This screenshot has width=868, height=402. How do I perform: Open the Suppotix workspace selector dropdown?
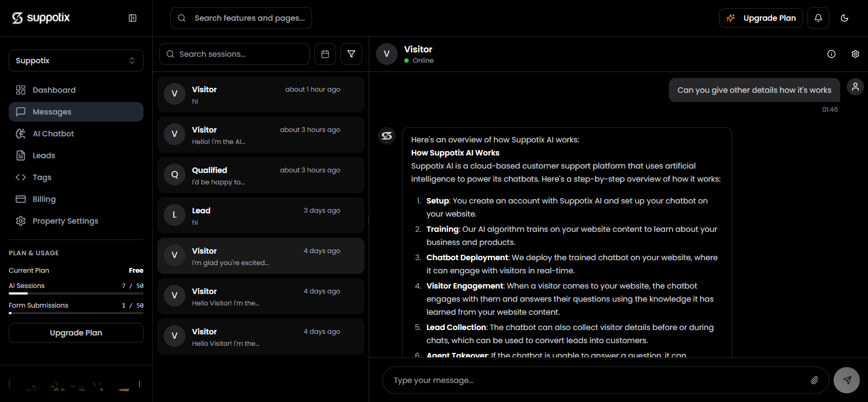(x=76, y=61)
